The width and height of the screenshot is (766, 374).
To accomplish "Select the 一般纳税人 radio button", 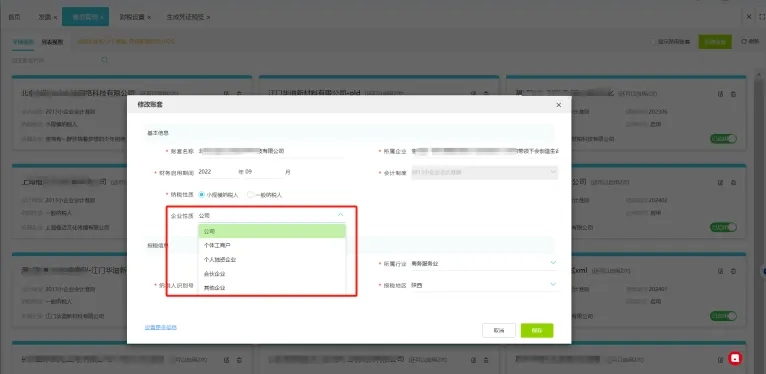I will 250,194.
